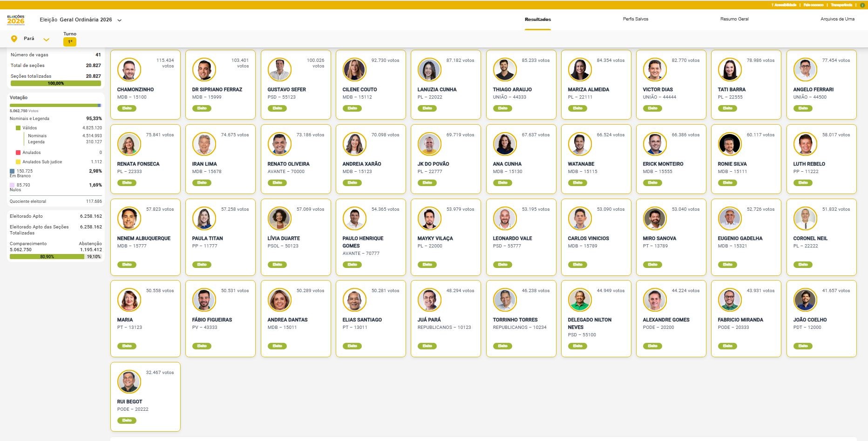Open Rui Begot's candidate photo
The width and height of the screenshot is (868, 441).
tap(129, 382)
